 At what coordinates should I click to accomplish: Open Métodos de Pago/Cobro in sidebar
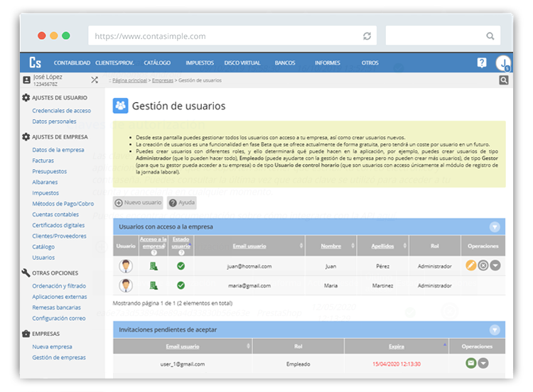tap(63, 204)
